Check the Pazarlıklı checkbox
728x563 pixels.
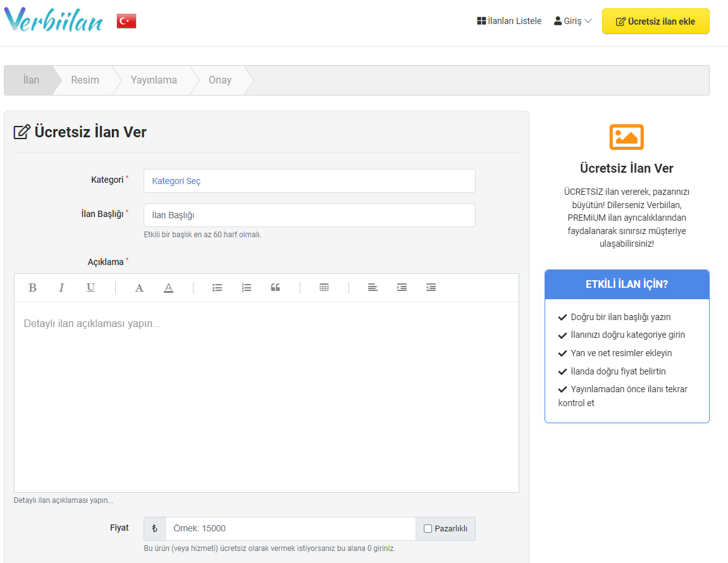tap(428, 529)
